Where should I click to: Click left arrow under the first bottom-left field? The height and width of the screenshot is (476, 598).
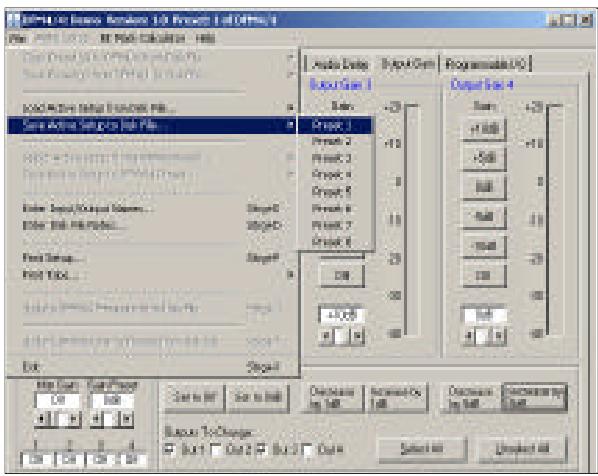pos(42,419)
